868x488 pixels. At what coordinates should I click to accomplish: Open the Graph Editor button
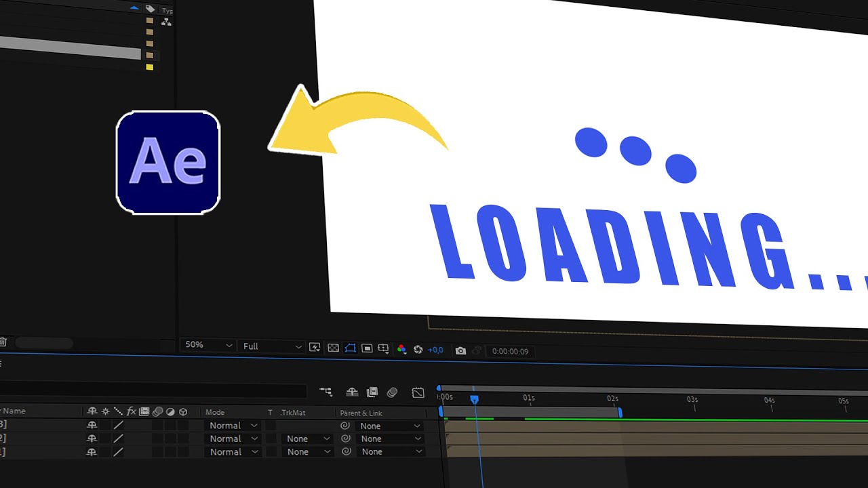tap(418, 392)
